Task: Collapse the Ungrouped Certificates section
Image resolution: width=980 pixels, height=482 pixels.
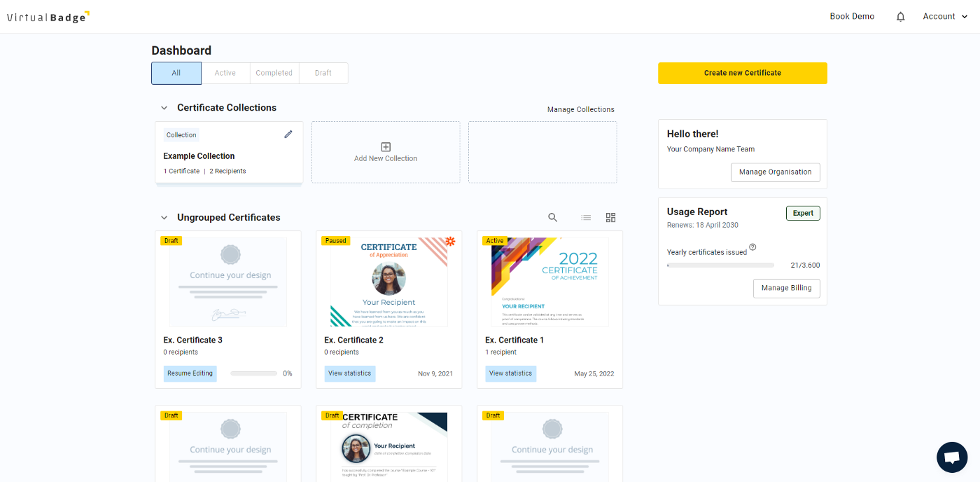Action: pos(164,217)
